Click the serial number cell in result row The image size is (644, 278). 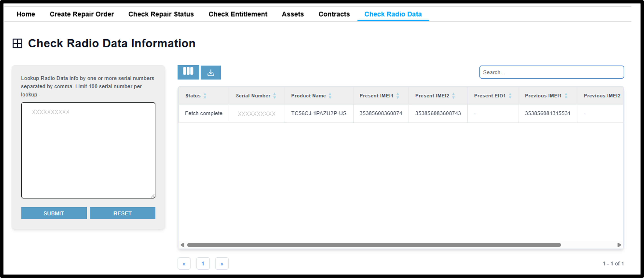(257, 114)
